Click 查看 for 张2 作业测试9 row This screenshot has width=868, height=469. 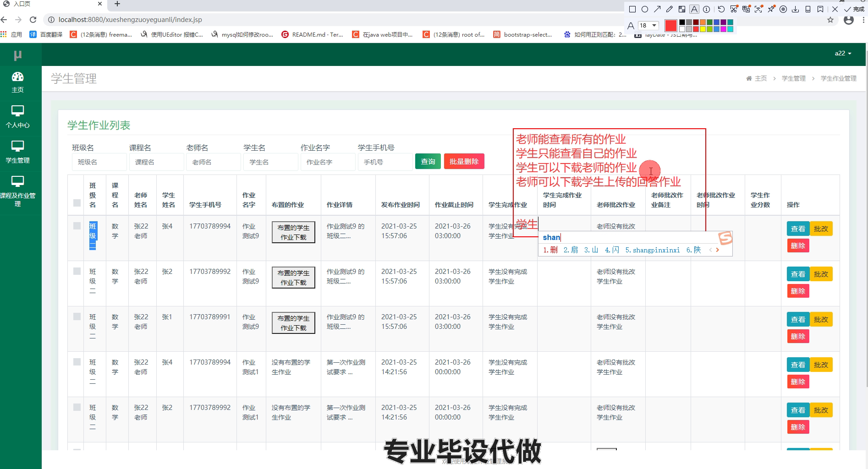point(798,274)
